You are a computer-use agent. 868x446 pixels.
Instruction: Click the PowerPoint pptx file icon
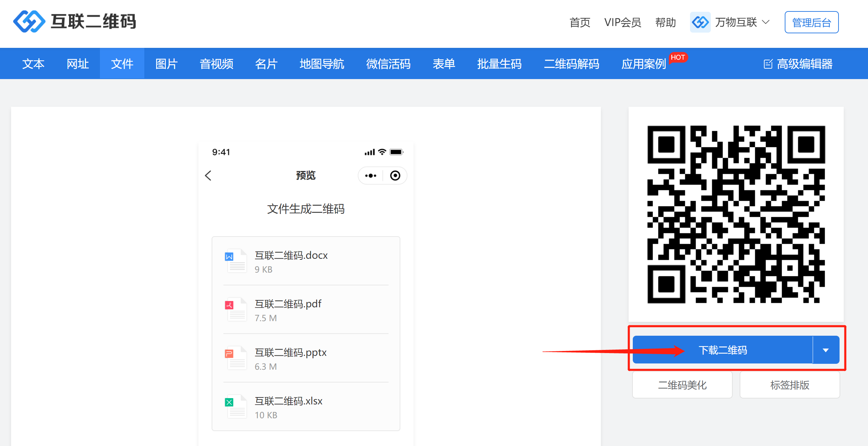pyautogui.click(x=236, y=358)
